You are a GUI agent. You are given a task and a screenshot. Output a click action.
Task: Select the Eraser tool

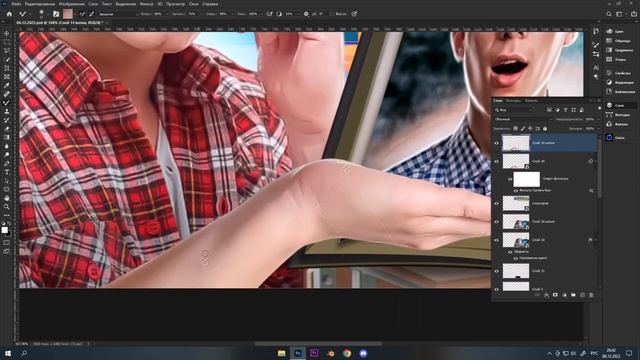coord(7,129)
